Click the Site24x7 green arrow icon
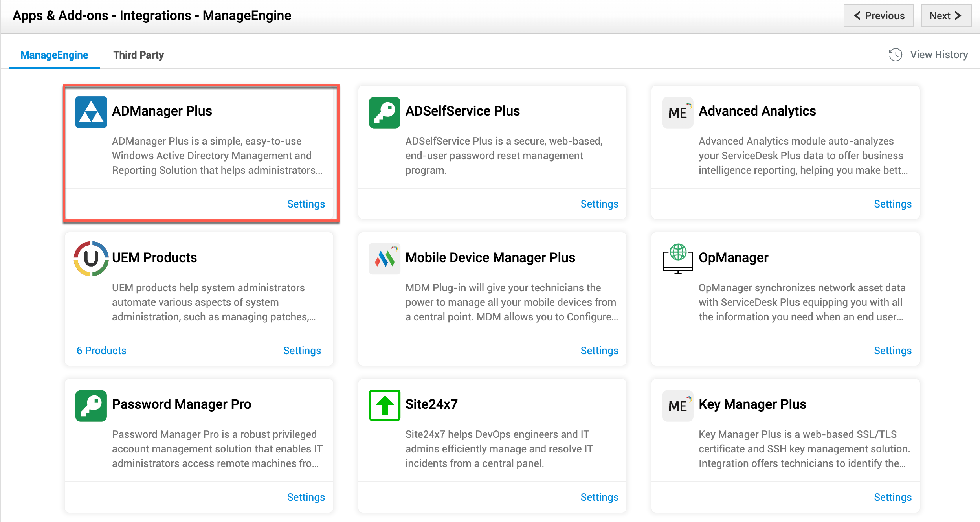 click(x=384, y=406)
